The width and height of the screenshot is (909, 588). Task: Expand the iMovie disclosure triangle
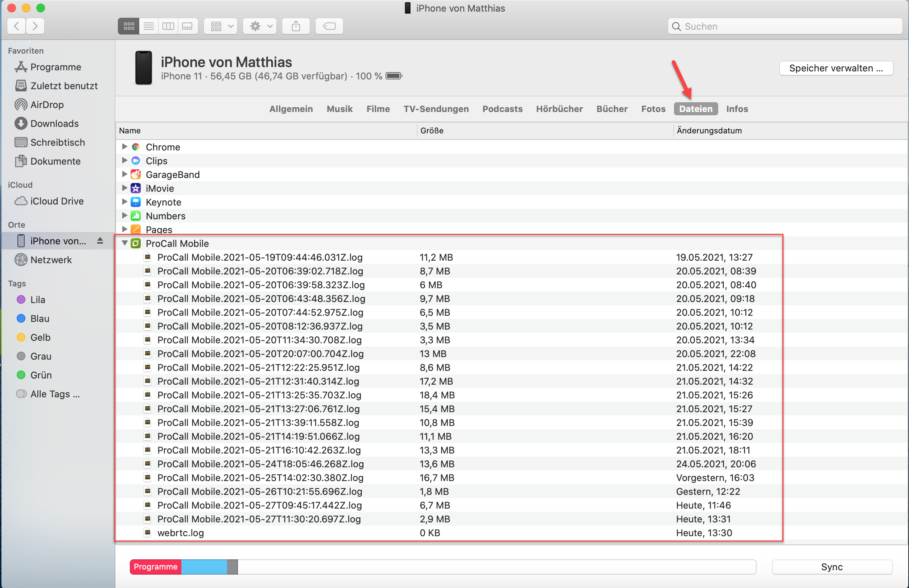[124, 188]
